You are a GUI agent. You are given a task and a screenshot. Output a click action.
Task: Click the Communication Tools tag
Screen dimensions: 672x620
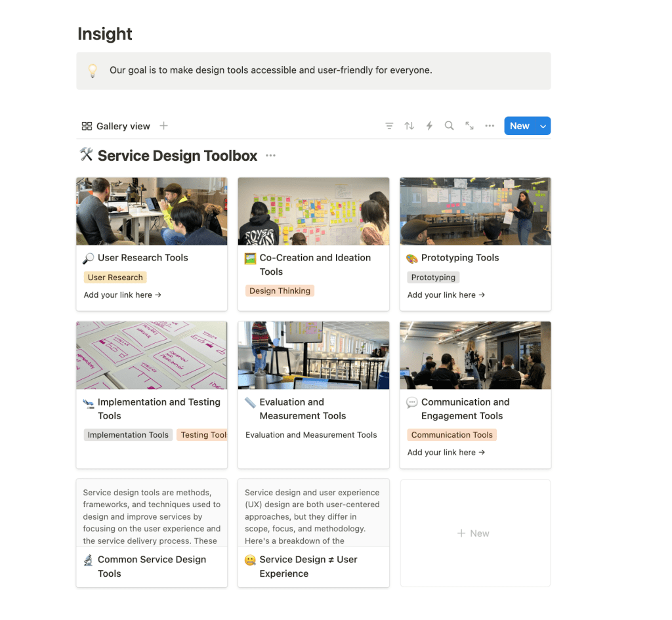451,435
